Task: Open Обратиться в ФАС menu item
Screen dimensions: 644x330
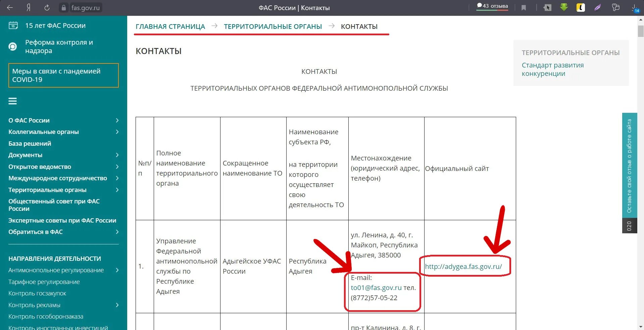Action: coord(36,232)
